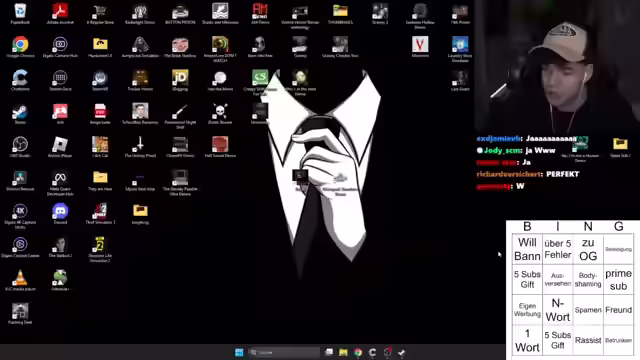The height and width of the screenshot is (360, 640).
Task: Launch the Half Sword Demo shortcut
Action: tap(220, 146)
